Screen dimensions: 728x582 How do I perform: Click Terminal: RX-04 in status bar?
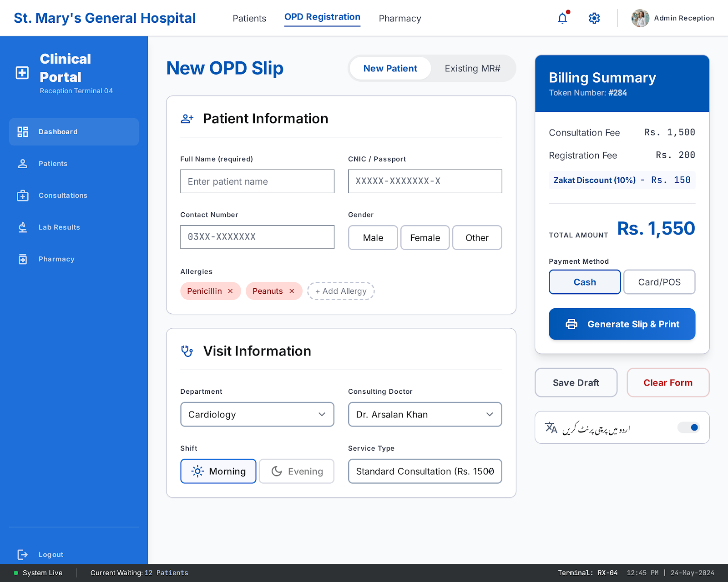[588, 573]
